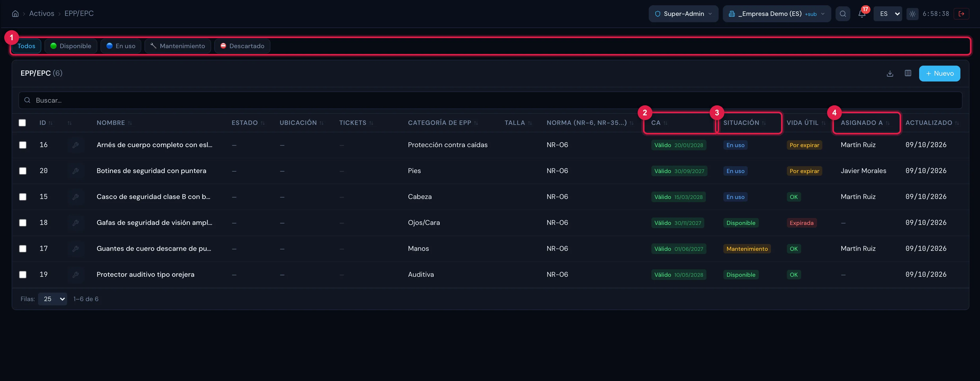Click wrench icon in row 15
The width and height of the screenshot is (980, 381).
click(76, 197)
